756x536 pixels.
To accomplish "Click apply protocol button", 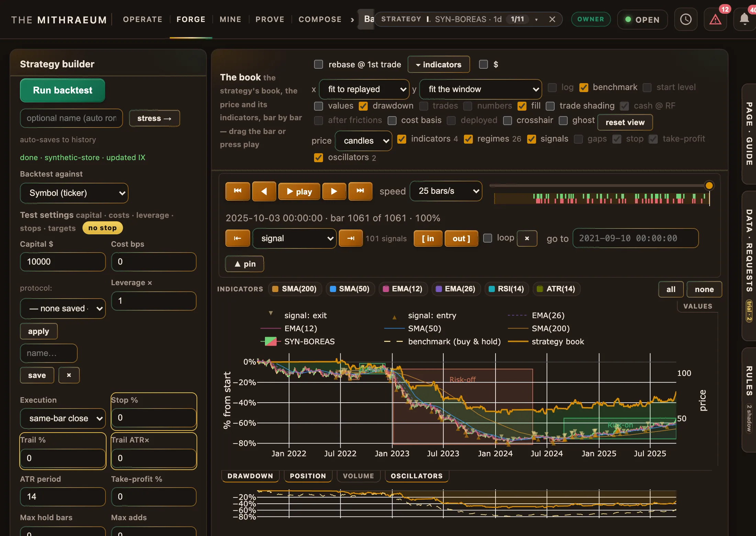I will pos(38,332).
